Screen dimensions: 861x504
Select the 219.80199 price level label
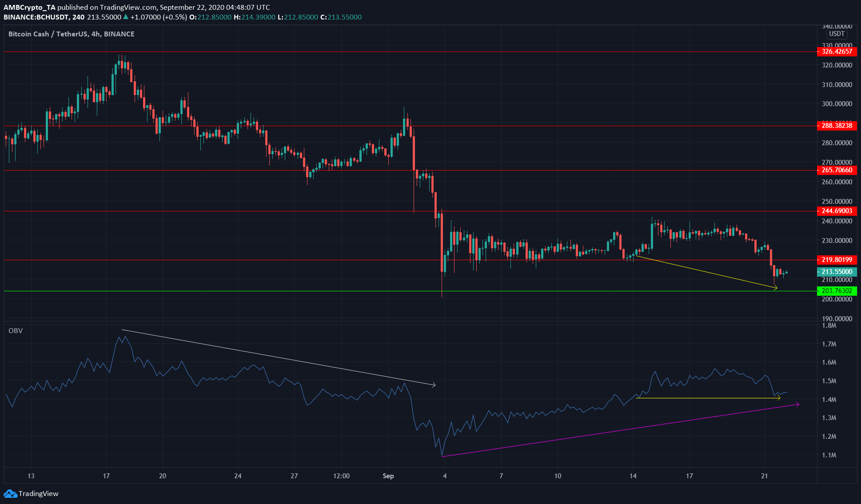[837, 260]
